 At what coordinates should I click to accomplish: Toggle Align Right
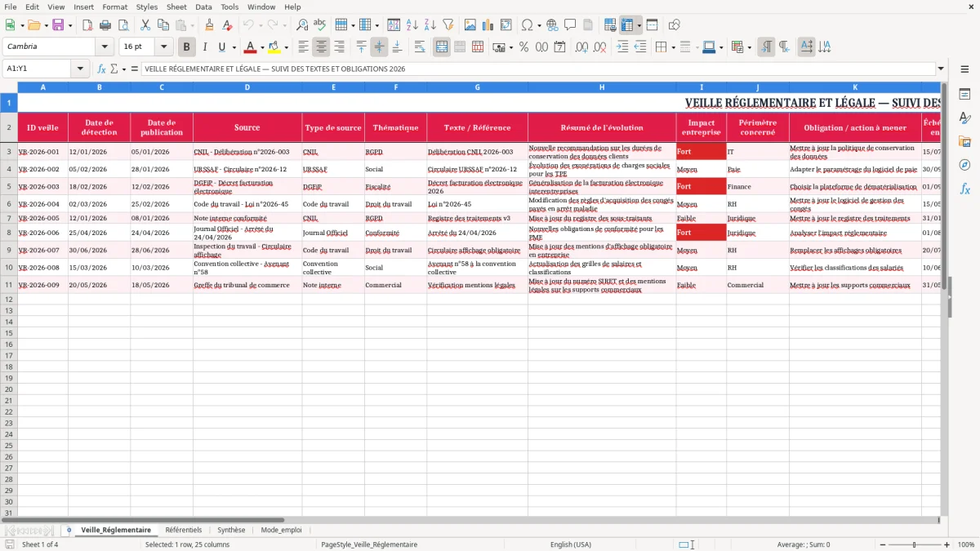(339, 47)
